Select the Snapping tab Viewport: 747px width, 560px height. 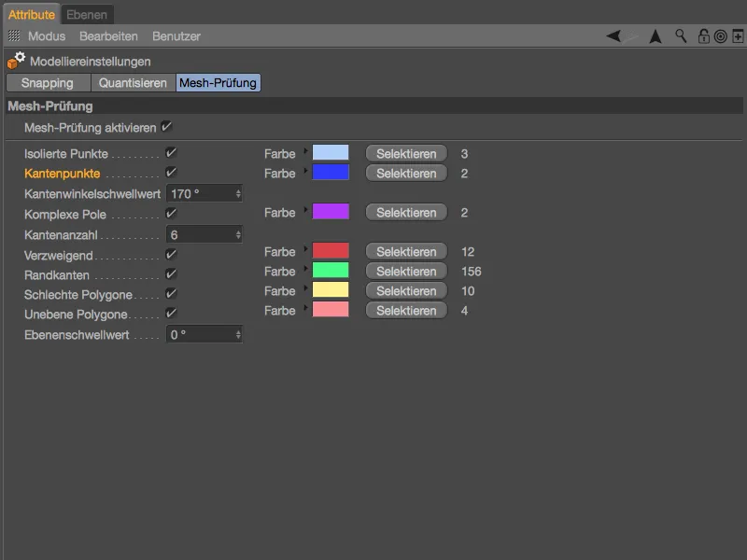[x=48, y=83]
